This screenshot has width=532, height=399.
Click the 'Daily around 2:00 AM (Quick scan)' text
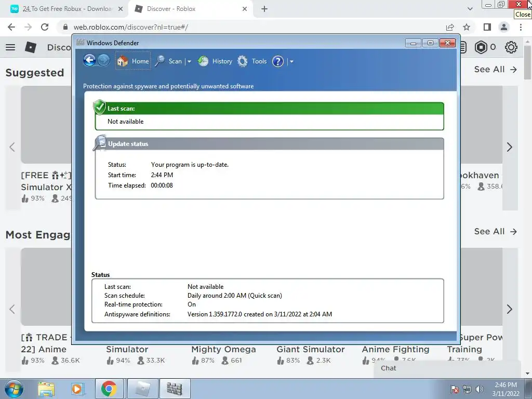click(234, 296)
